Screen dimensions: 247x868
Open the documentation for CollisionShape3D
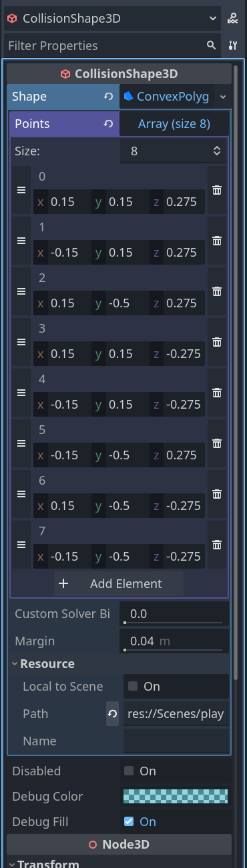coord(232,18)
